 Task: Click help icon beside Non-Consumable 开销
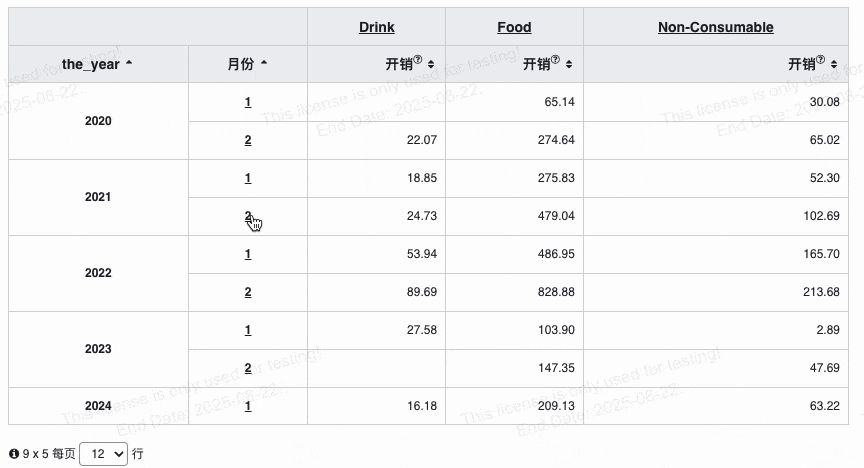tap(820, 60)
